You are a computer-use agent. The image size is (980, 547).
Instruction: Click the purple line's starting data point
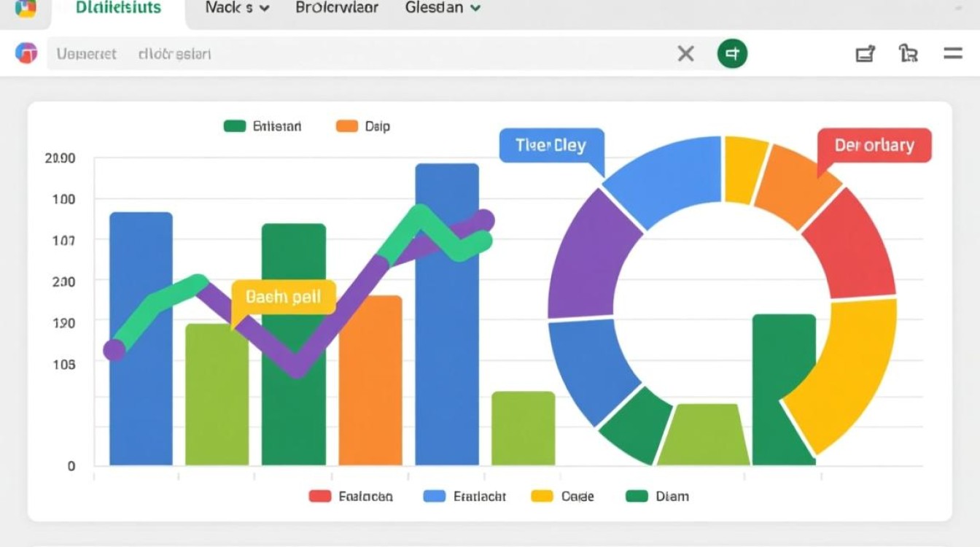(x=114, y=350)
